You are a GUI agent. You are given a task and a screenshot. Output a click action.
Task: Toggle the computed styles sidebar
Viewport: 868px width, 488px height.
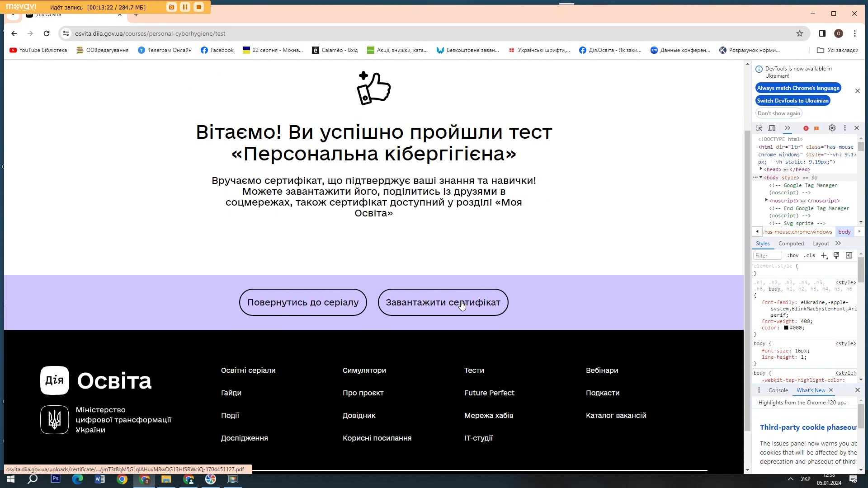point(849,256)
